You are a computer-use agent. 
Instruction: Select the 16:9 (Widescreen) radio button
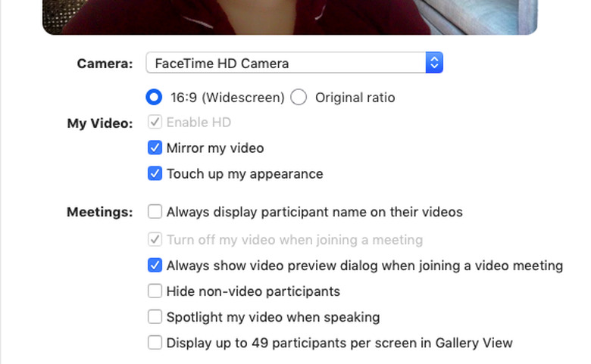tap(155, 97)
